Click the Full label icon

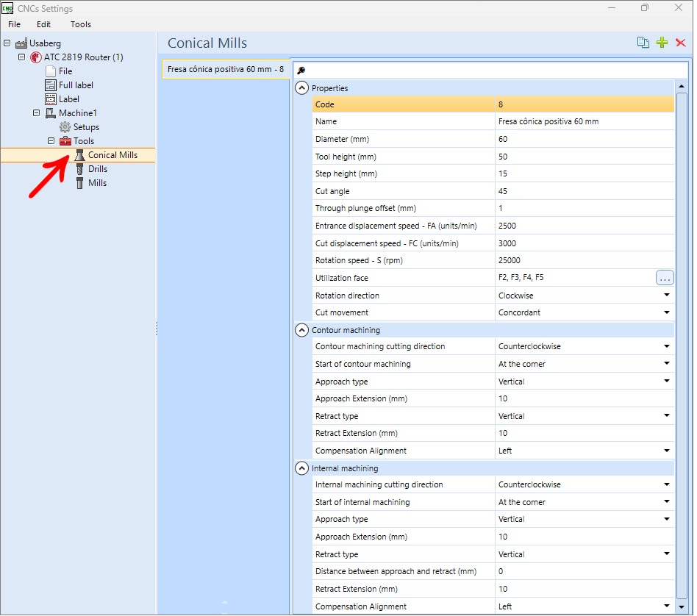(x=51, y=85)
